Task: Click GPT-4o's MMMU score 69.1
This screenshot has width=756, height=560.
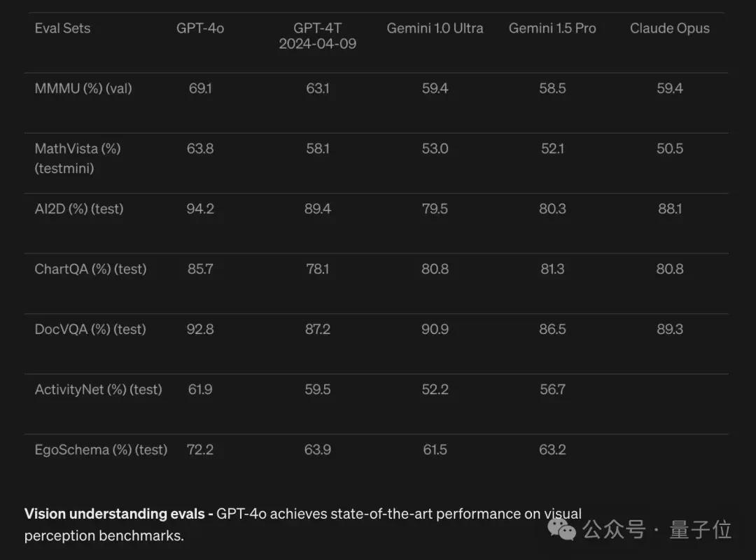Action: [200, 88]
